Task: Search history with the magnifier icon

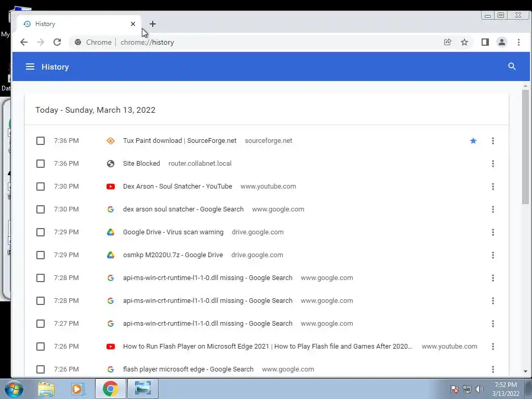Action: pos(512,66)
